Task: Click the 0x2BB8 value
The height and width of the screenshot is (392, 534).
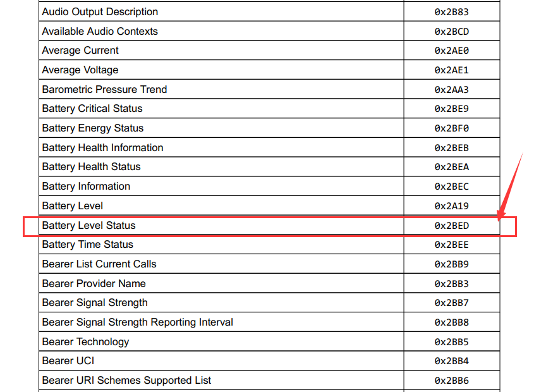Action: click(x=452, y=322)
